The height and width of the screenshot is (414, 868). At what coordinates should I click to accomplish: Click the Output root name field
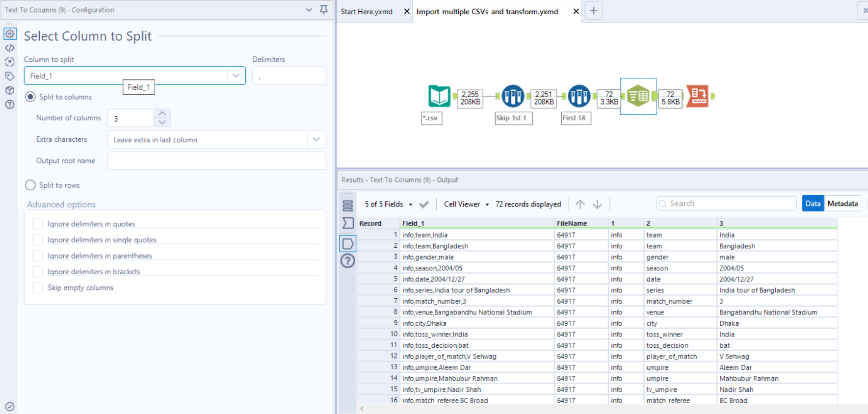coord(216,161)
